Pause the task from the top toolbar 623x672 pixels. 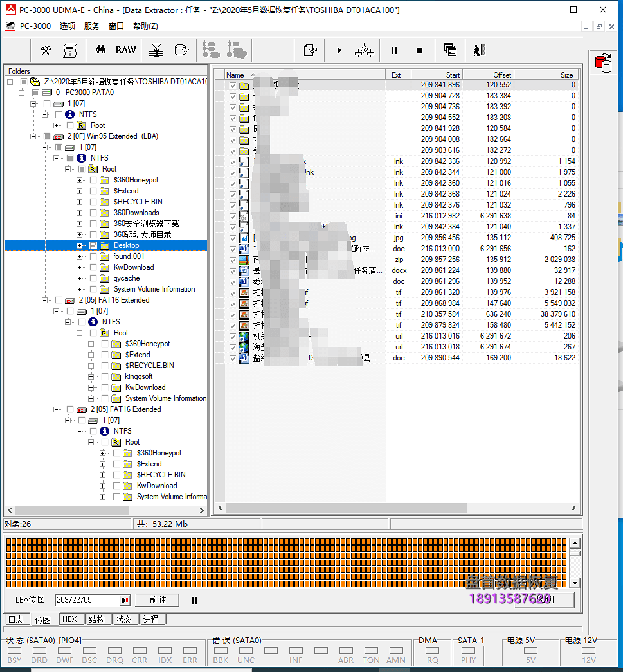395,51
